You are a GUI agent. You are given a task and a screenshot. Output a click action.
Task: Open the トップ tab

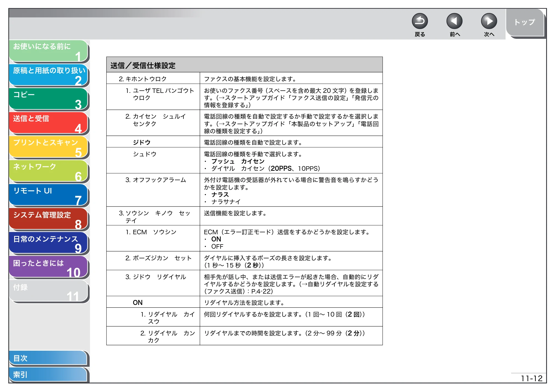[525, 22]
